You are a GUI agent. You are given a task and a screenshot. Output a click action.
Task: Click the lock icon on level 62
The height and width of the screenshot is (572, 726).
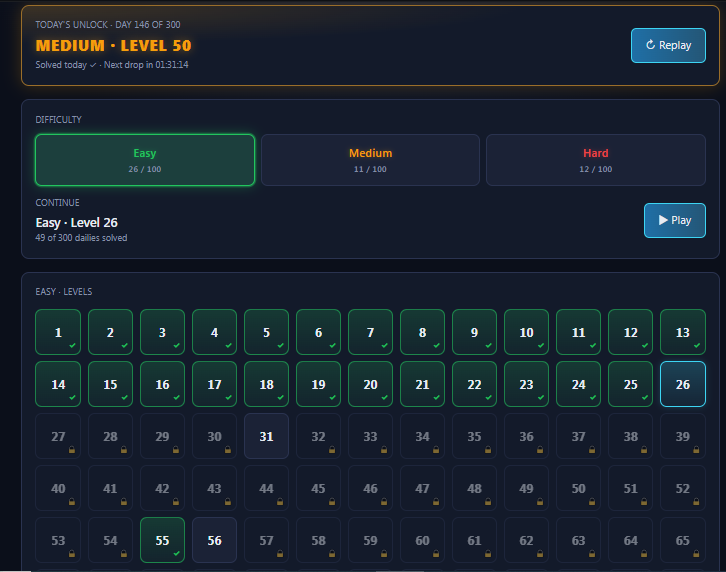tap(540, 553)
